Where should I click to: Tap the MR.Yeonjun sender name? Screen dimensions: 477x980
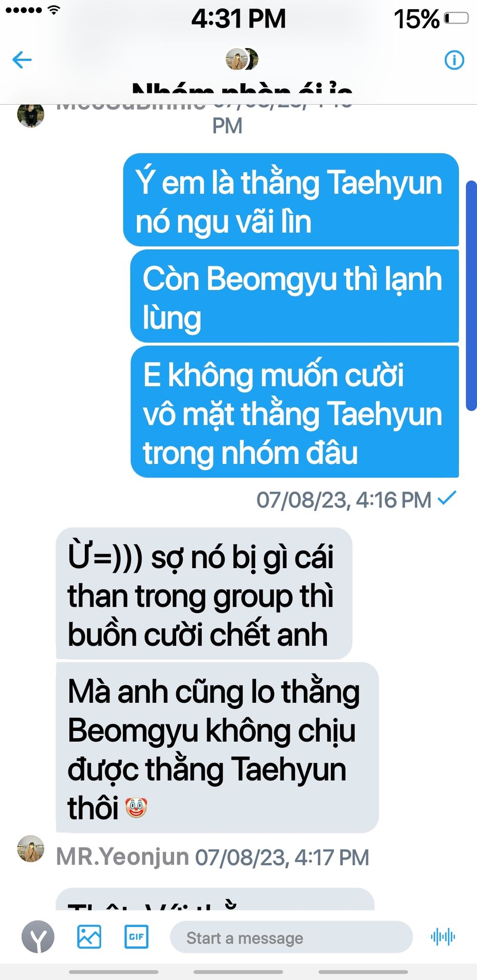pyautogui.click(x=123, y=857)
